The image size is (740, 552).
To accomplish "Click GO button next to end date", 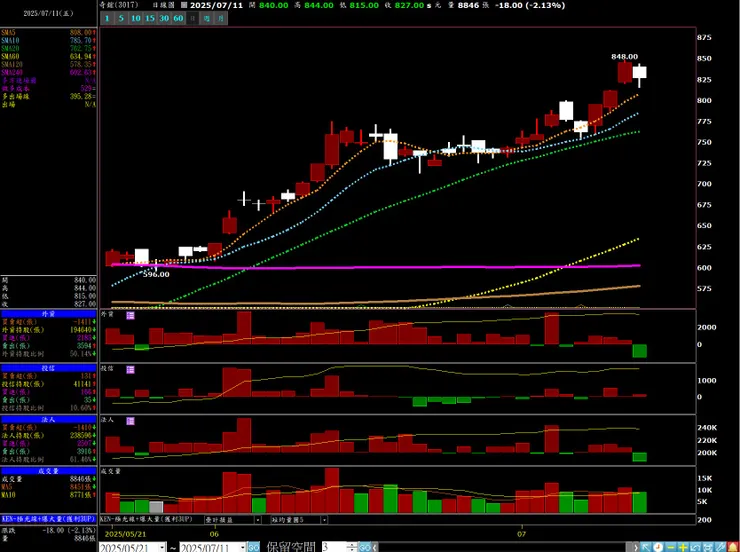I will tap(253, 547).
